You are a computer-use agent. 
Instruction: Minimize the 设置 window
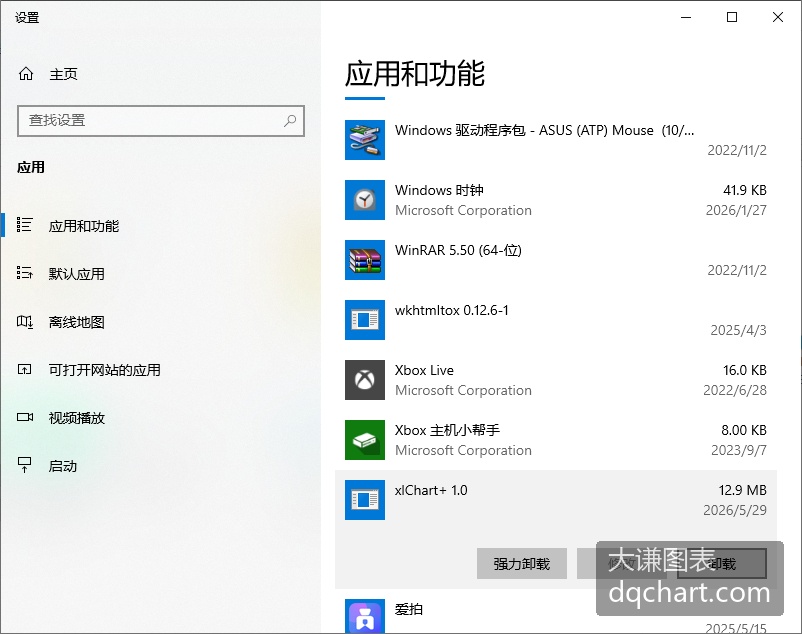click(686, 17)
